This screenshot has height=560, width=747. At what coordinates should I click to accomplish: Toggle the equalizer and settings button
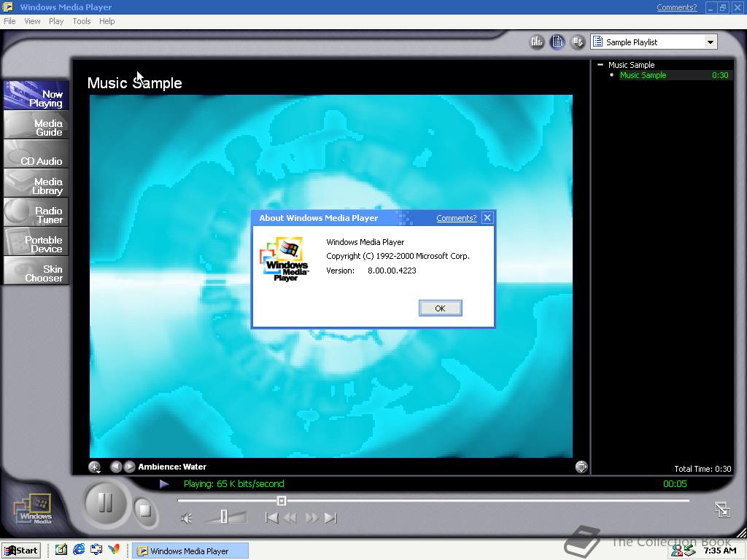click(537, 42)
